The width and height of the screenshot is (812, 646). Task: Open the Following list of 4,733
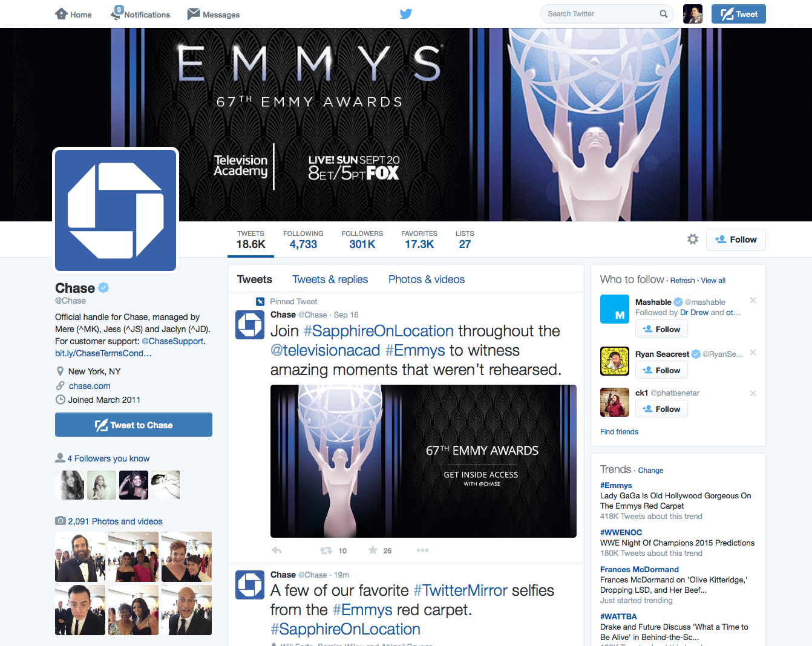click(303, 240)
